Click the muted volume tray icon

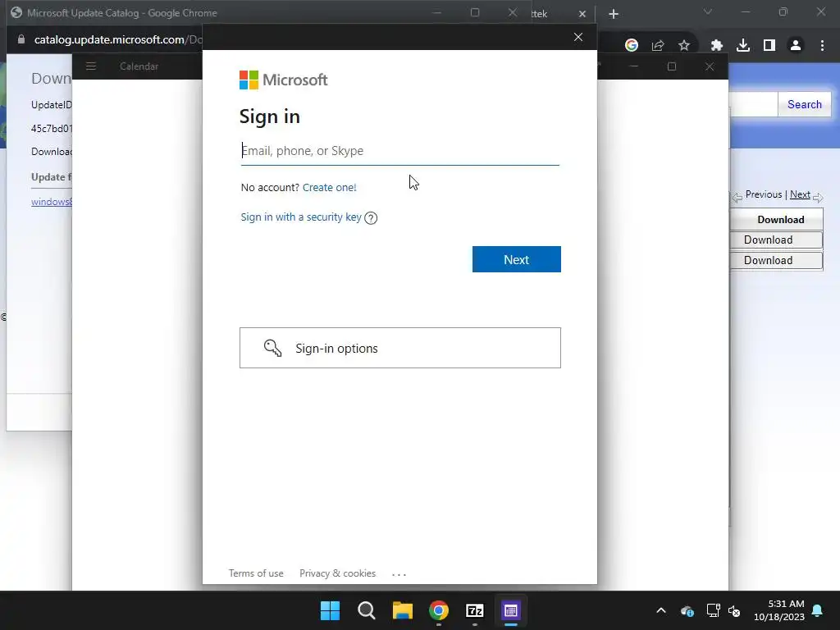[734, 610]
